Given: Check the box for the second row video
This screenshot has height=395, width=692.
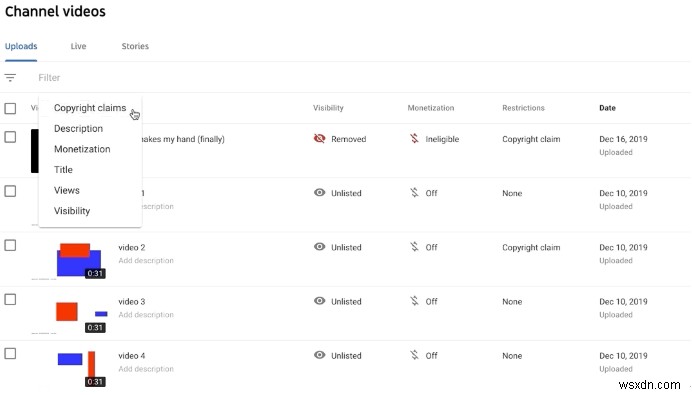Looking at the screenshot, I should pyautogui.click(x=10, y=191).
